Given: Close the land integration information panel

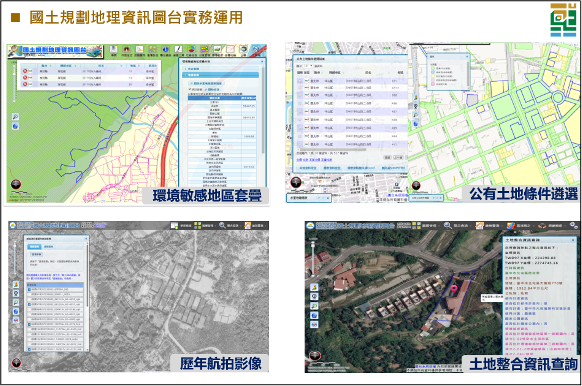Looking at the screenshot, I should 573,240.
